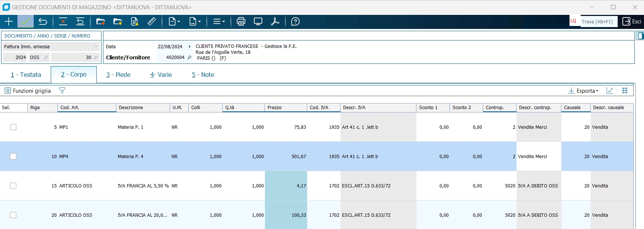Screen dimensions: 644x229
Task: Click the printer icon
Action: [241, 22]
